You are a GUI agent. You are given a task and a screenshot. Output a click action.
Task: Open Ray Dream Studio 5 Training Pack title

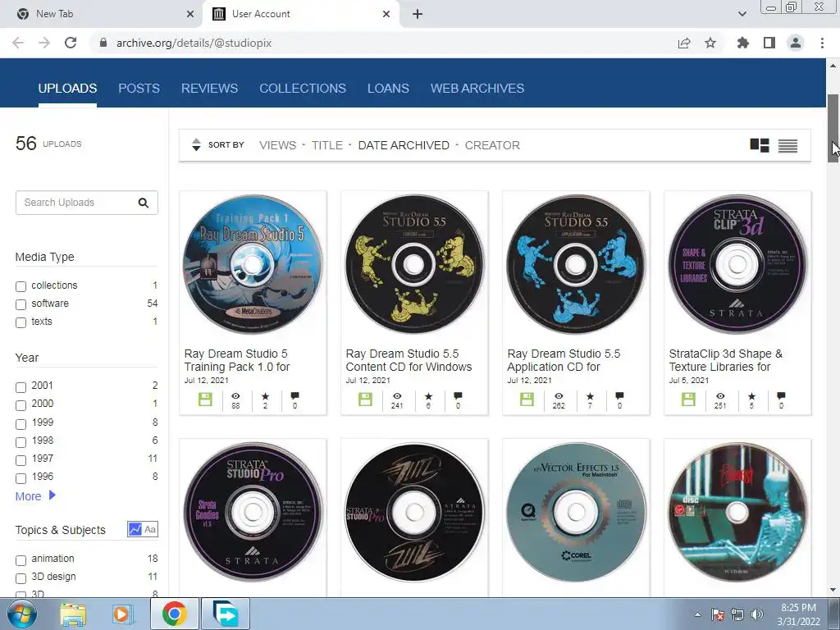(237, 360)
